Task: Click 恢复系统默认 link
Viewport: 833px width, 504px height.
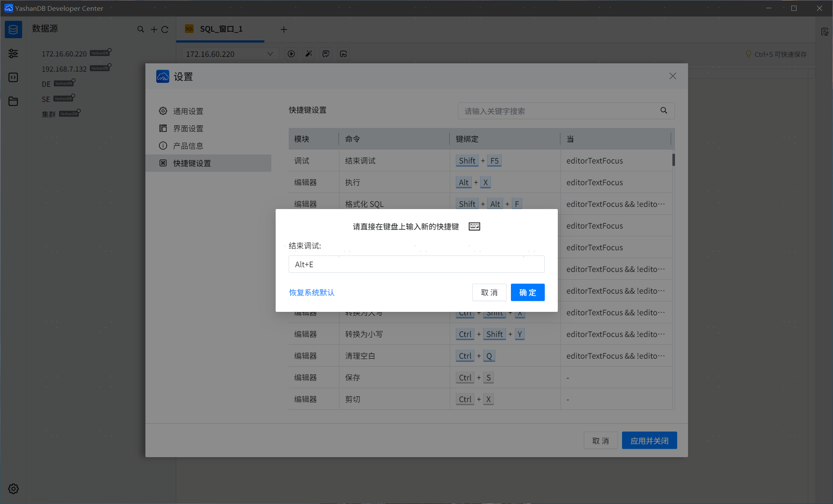Action: pos(312,292)
